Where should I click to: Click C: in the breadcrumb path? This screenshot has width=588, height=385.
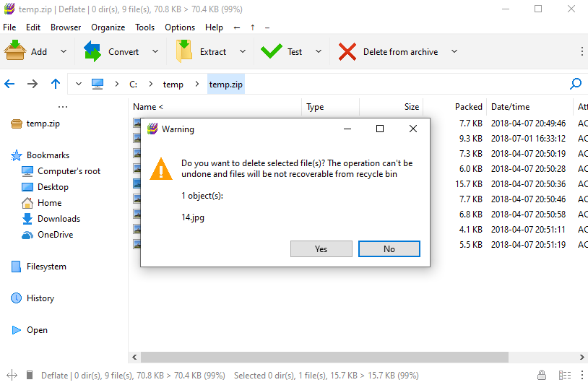click(x=133, y=85)
